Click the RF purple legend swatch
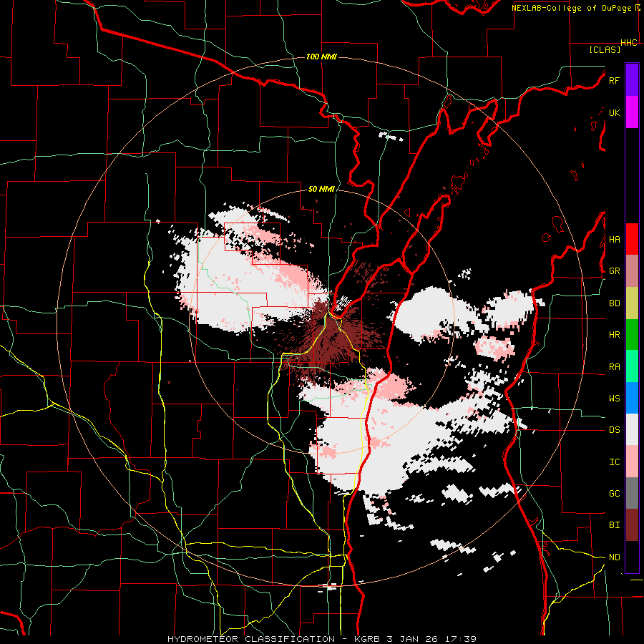Screen dimensions: 644x644 click(632, 80)
